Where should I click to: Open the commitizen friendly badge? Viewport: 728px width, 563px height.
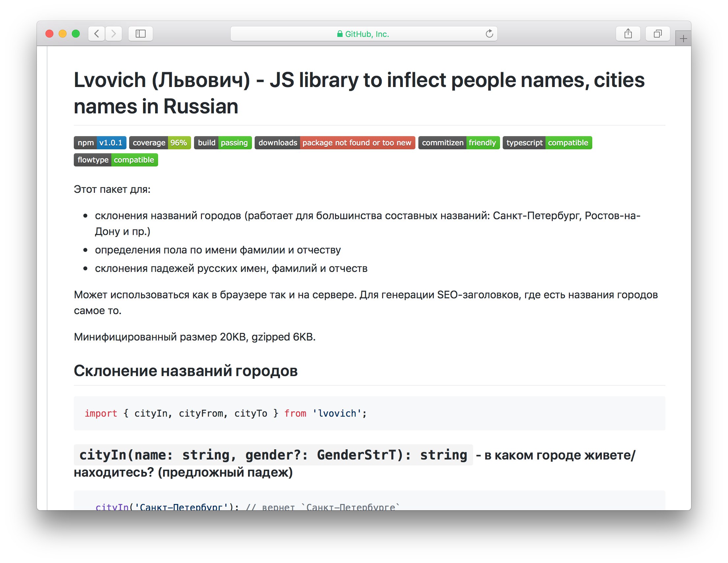(x=459, y=143)
